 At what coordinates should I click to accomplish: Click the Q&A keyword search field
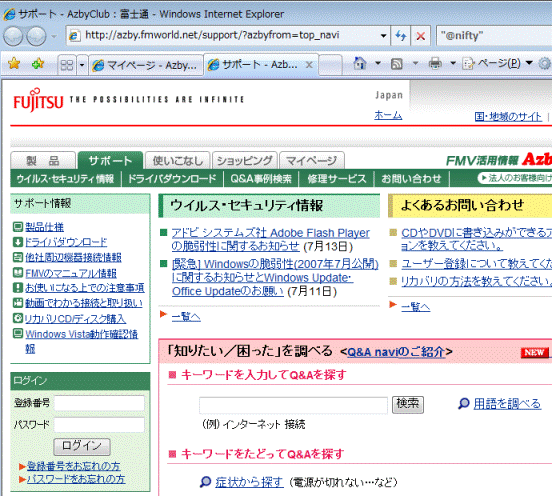coord(294,405)
